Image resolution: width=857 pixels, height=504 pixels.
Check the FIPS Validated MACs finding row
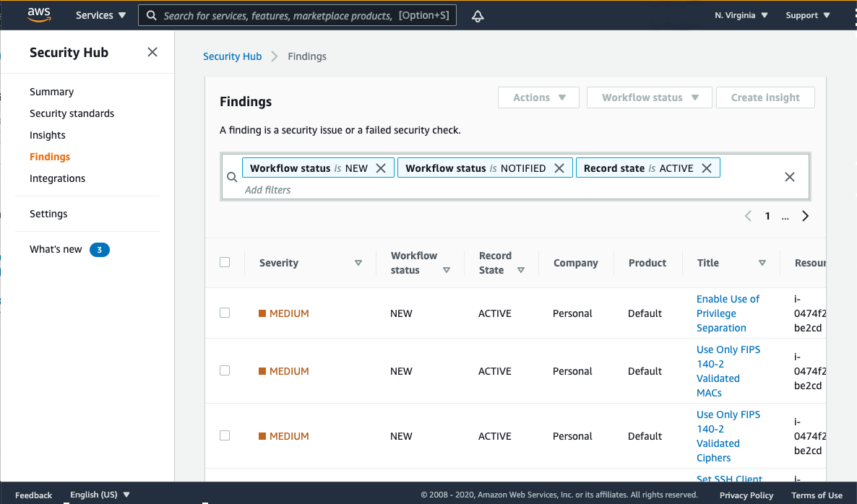[225, 370]
